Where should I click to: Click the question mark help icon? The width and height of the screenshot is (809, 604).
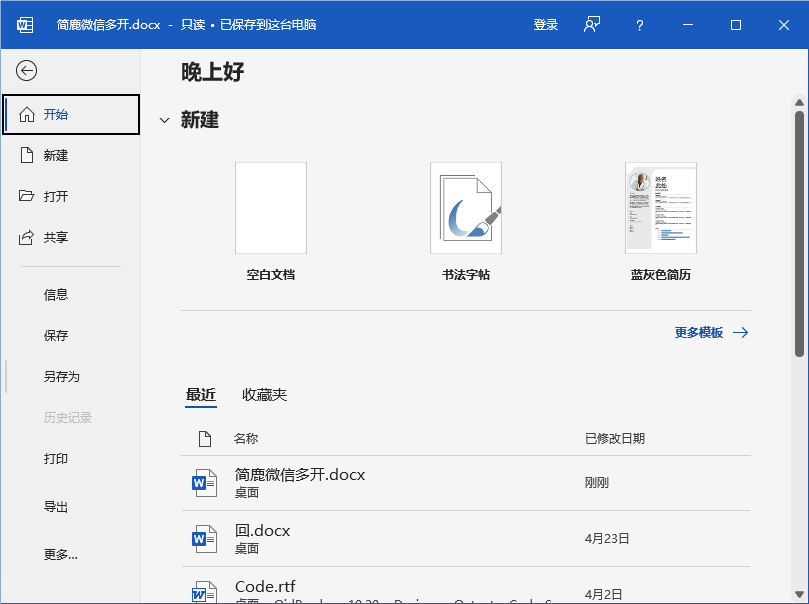click(640, 25)
